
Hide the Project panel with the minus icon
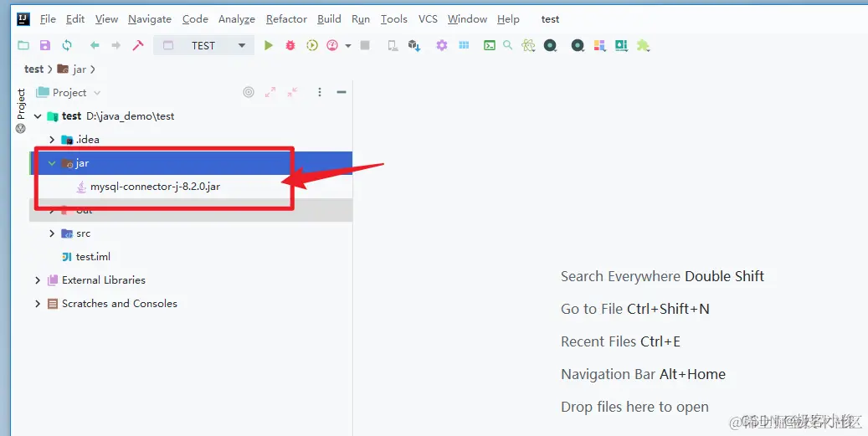pyautogui.click(x=342, y=92)
